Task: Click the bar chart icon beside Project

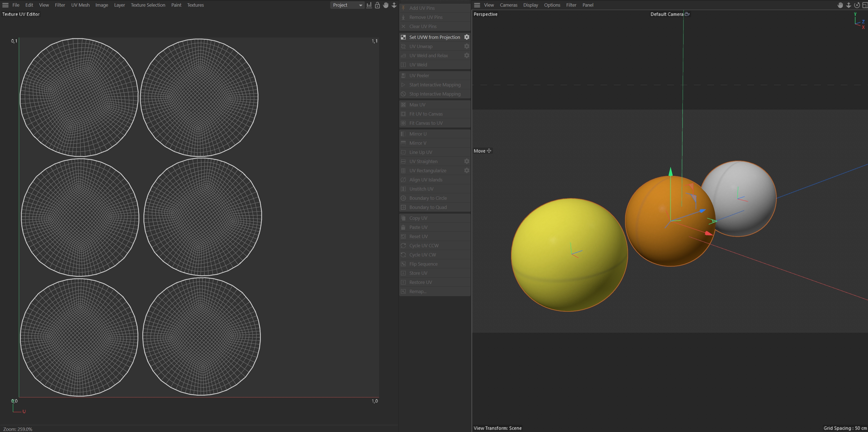Action: pos(369,5)
